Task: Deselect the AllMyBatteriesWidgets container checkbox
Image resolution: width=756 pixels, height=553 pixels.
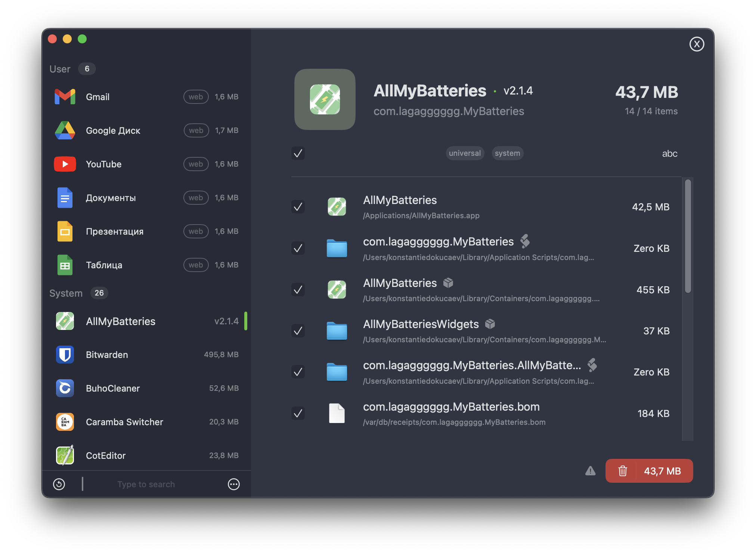Action: (298, 331)
